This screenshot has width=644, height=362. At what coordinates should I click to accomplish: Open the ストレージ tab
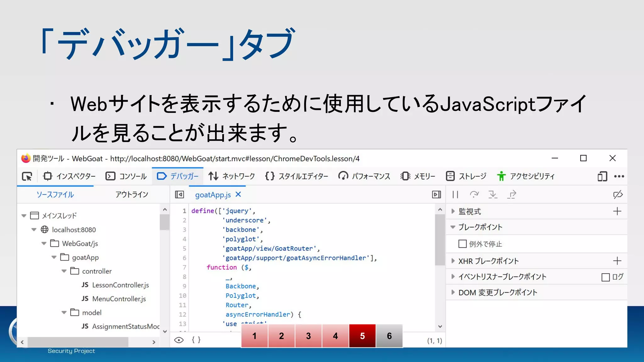click(x=466, y=176)
